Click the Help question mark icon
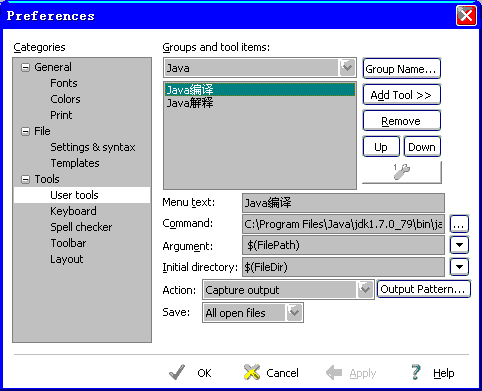 [x=416, y=372]
